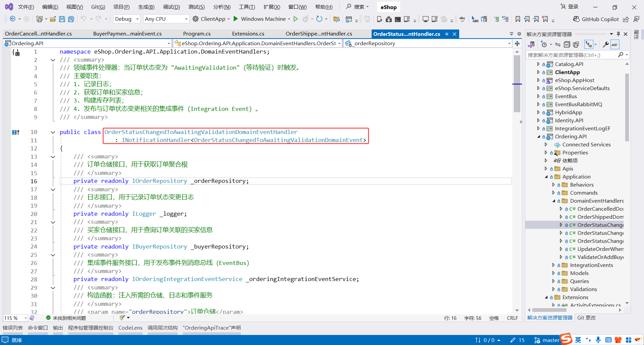Open Properties with the wrench icon
This screenshot has height=345, width=644.
tap(605, 45)
